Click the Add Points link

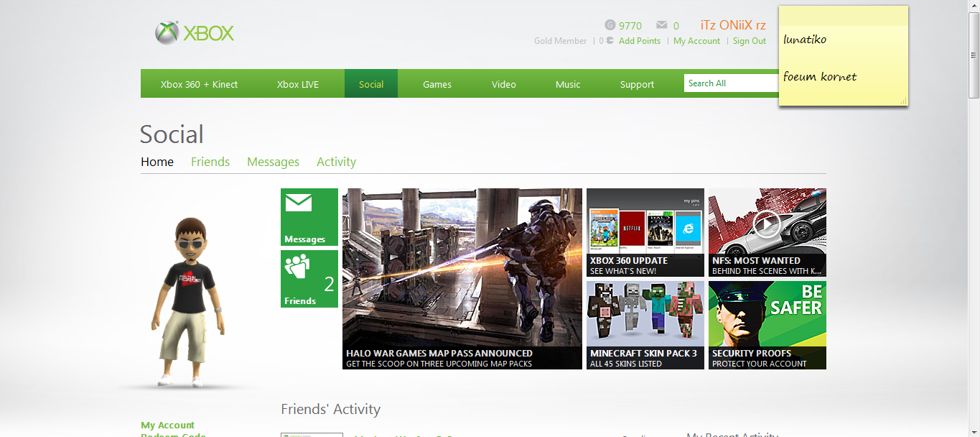[640, 41]
